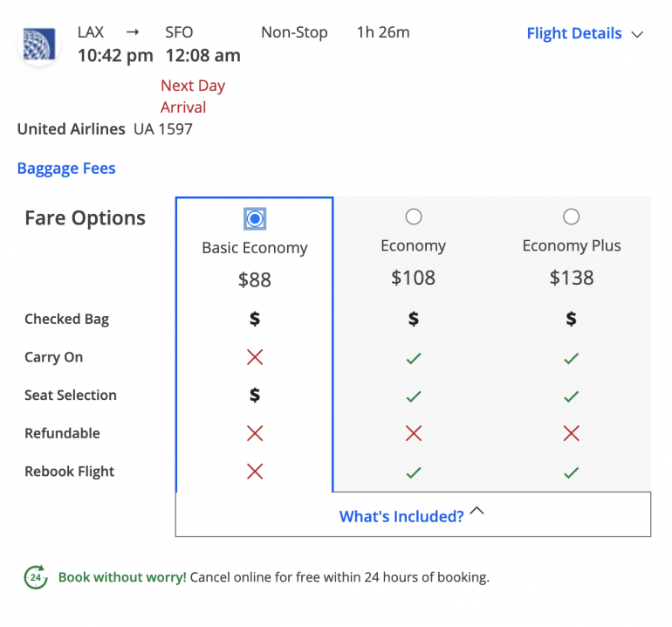Select the Economy fare radio button
This screenshot has width=672, height=627.
pos(414,217)
